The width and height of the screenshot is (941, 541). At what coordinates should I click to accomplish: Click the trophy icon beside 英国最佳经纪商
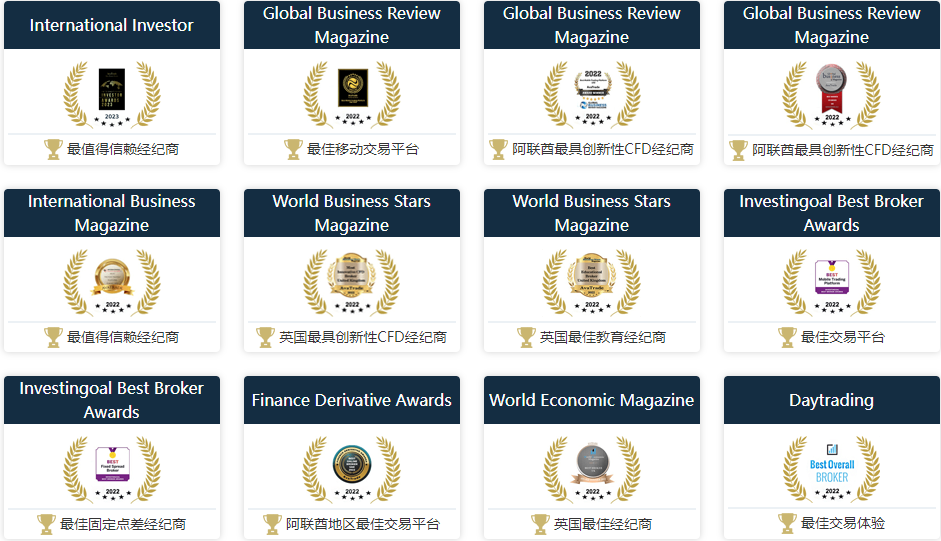point(540,524)
